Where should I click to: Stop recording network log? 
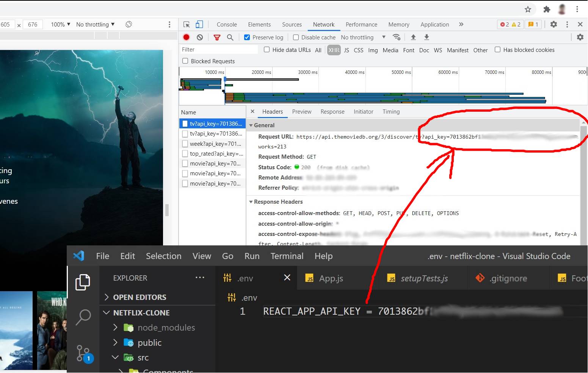pyautogui.click(x=186, y=37)
